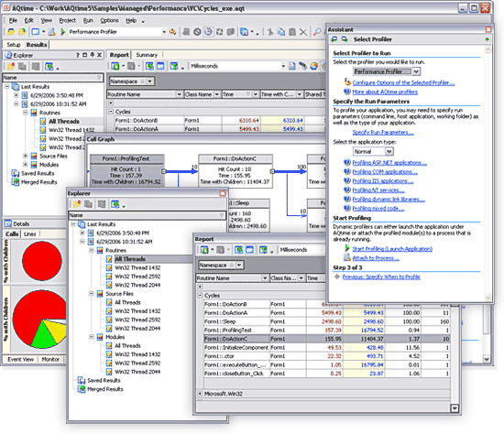The image size is (504, 434).
Task: Click the green Run profiling arrow icon
Action: [63, 32]
